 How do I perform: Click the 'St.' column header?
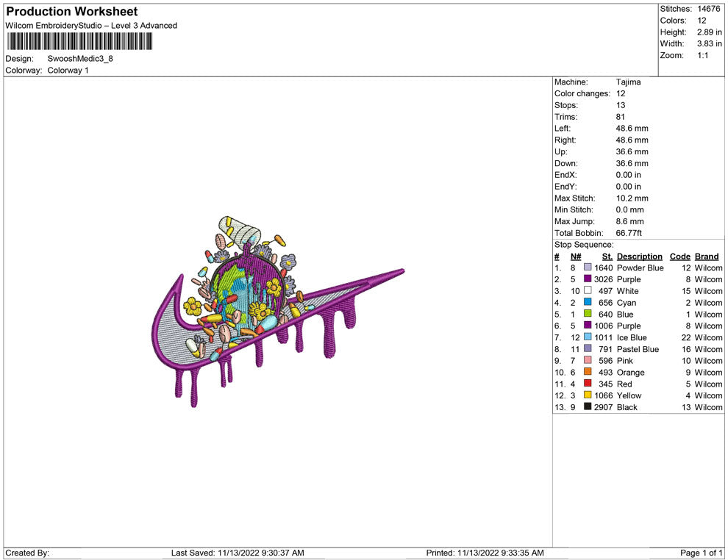point(607,256)
